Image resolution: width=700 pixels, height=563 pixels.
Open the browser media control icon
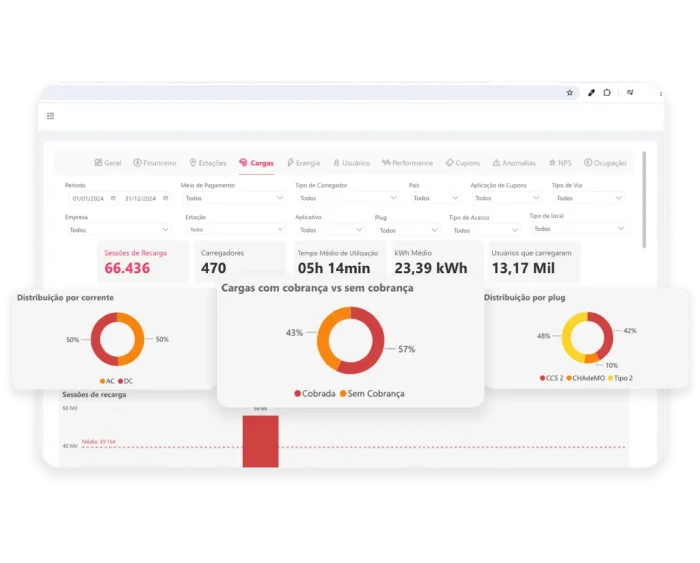click(x=630, y=92)
